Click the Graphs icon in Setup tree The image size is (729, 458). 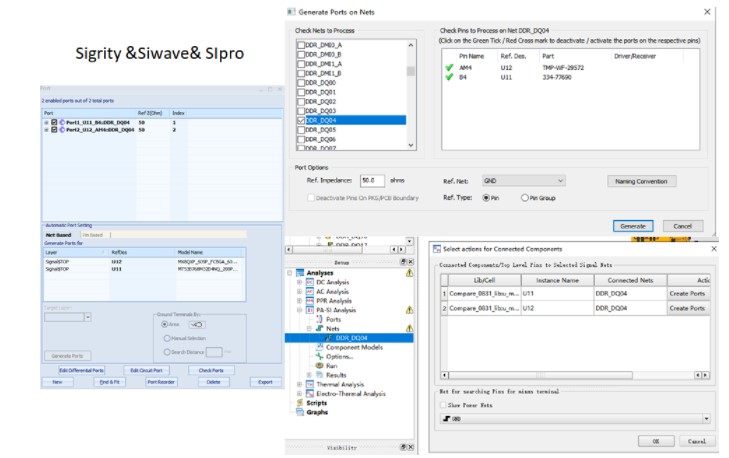(300, 412)
